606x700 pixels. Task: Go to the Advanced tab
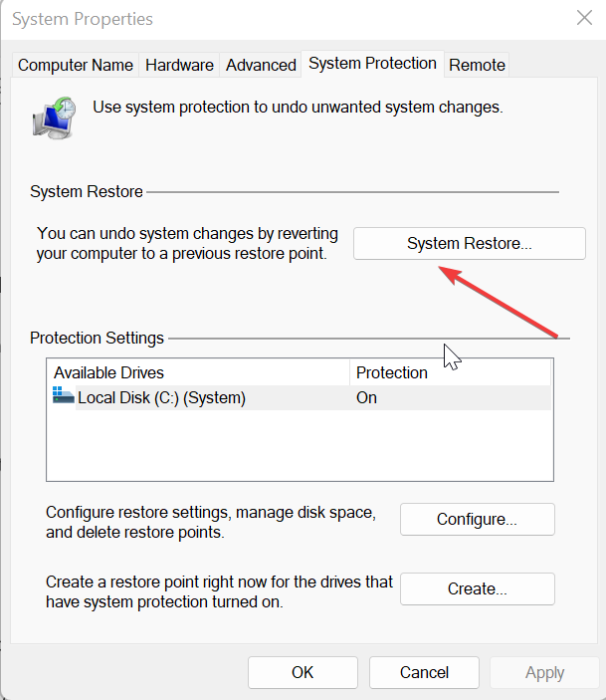(261, 65)
